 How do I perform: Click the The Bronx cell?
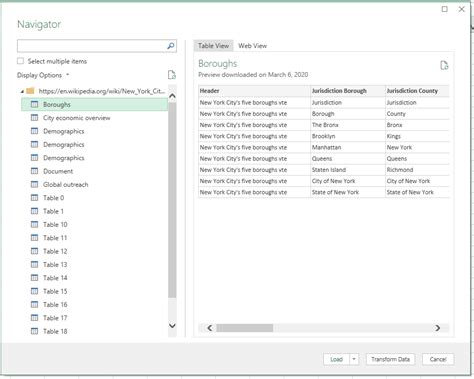tap(348, 125)
